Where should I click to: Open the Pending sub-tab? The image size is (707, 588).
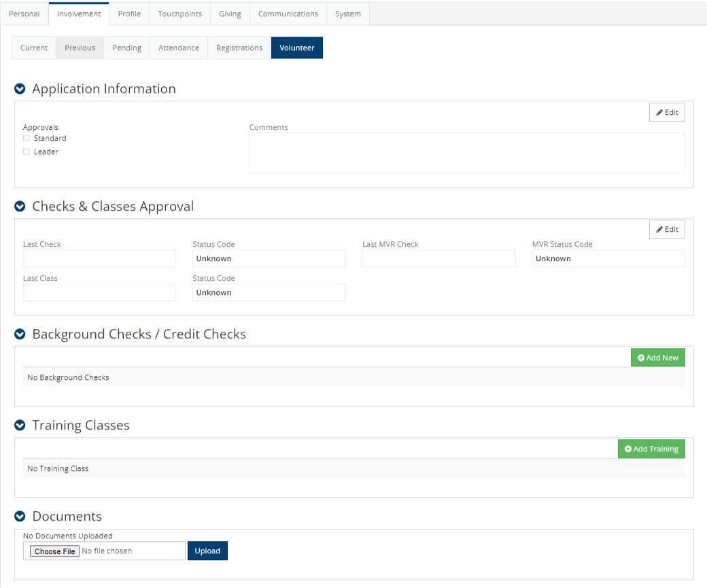pos(127,48)
